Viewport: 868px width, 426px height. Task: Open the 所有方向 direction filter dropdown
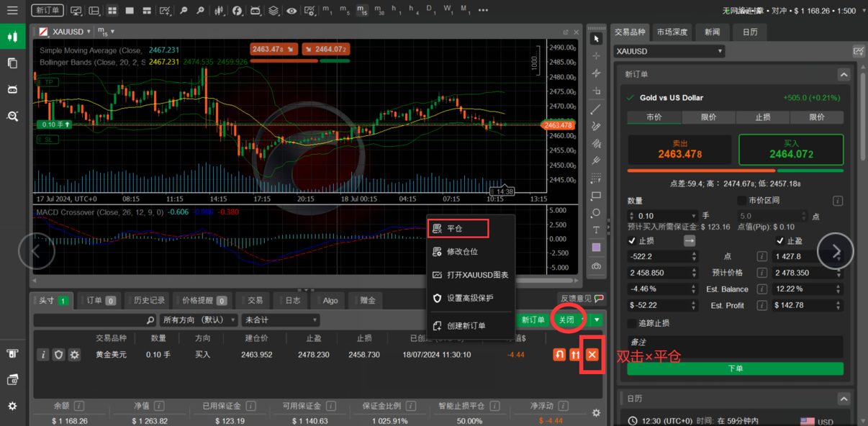pos(200,319)
